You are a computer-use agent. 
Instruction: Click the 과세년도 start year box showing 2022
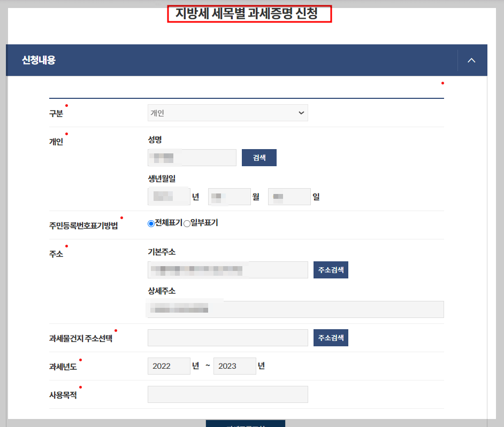pos(169,366)
